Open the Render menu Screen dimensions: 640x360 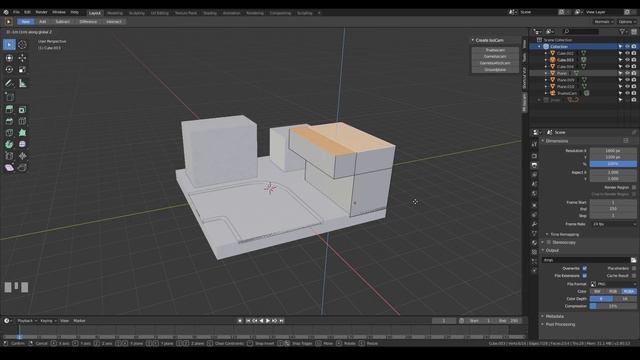point(41,12)
